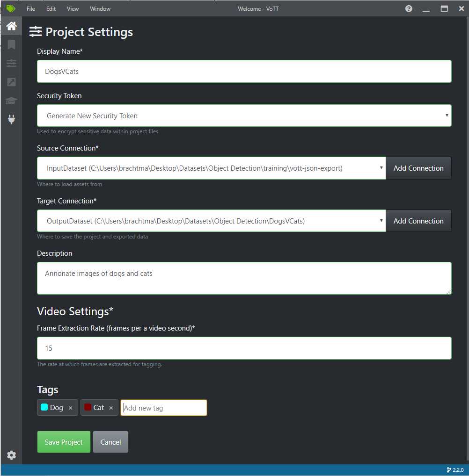469x476 pixels.
Task: Focus the Description text area
Action: pos(244,278)
